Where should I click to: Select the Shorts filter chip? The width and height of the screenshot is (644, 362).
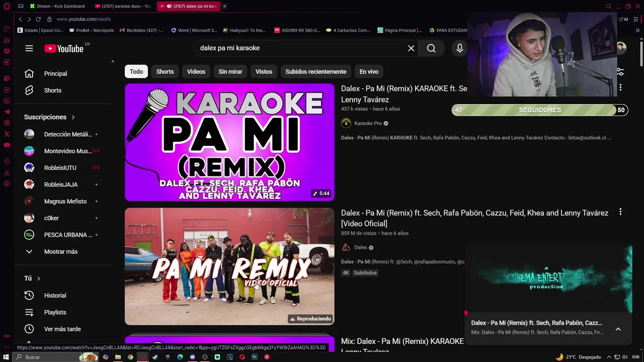click(165, 71)
